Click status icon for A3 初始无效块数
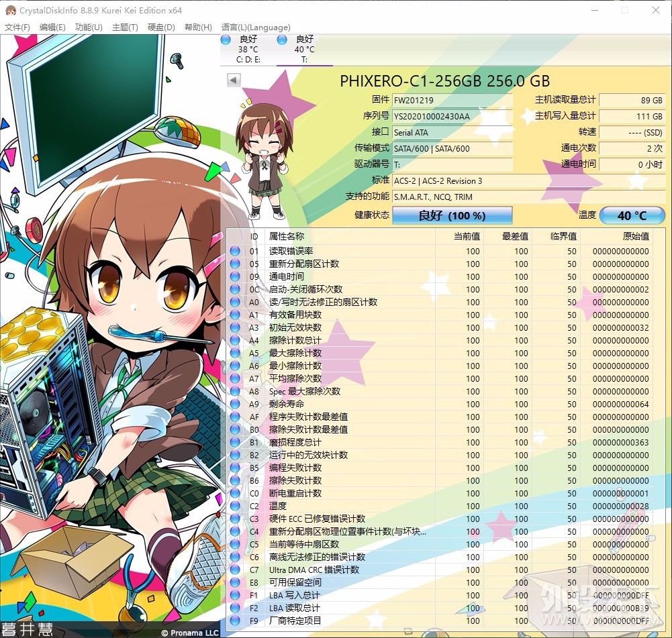The height and width of the screenshot is (638, 672). 235,327
